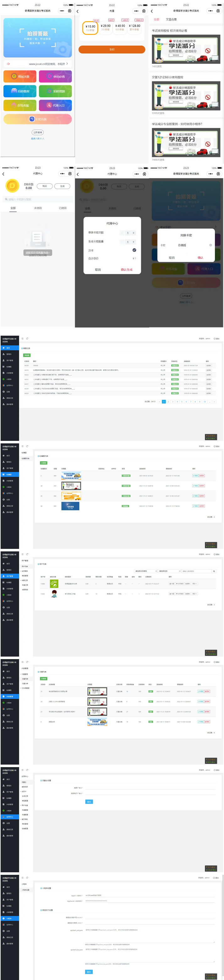Clear the 卡密 input with the X icon

(x=210, y=245)
